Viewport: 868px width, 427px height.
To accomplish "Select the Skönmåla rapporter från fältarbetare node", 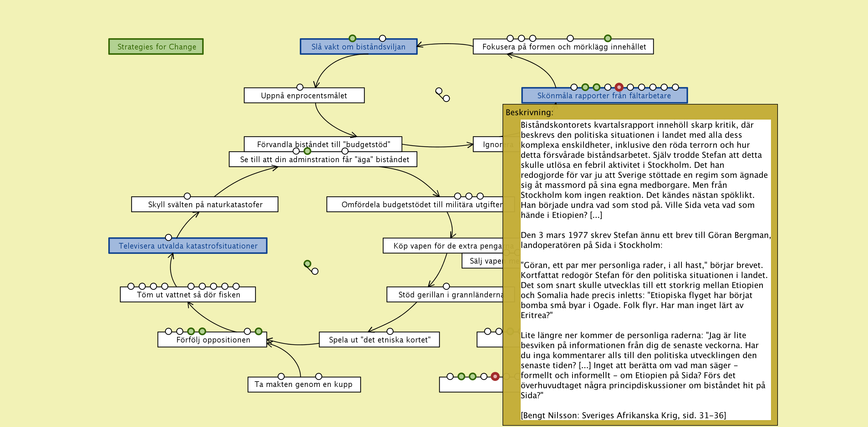I will [604, 96].
